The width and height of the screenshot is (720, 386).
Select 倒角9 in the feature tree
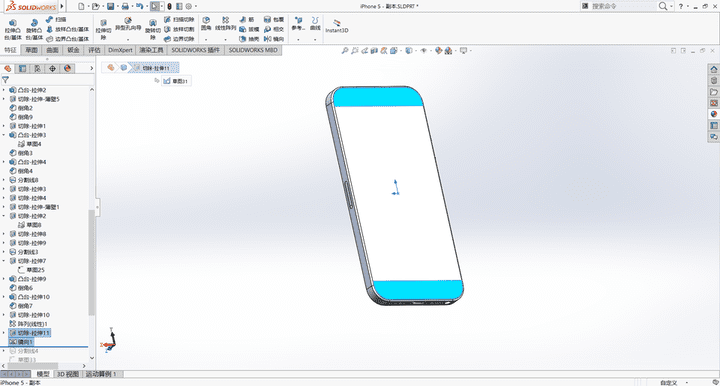tap(21, 117)
